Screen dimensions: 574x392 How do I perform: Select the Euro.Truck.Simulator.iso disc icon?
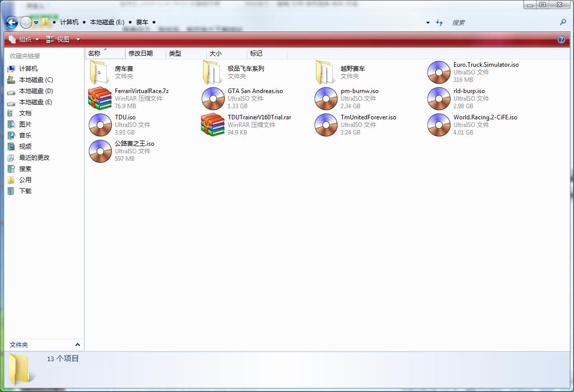tap(439, 72)
